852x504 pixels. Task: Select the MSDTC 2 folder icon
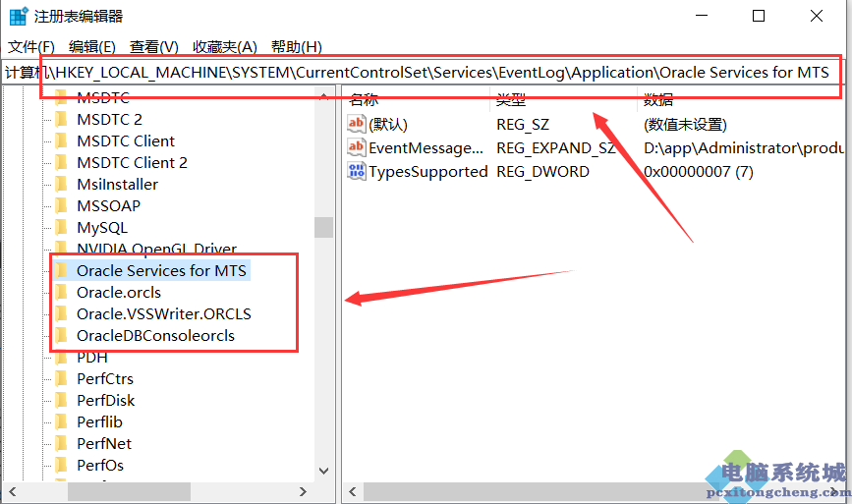pyautogui.click(x=61, y=119)
